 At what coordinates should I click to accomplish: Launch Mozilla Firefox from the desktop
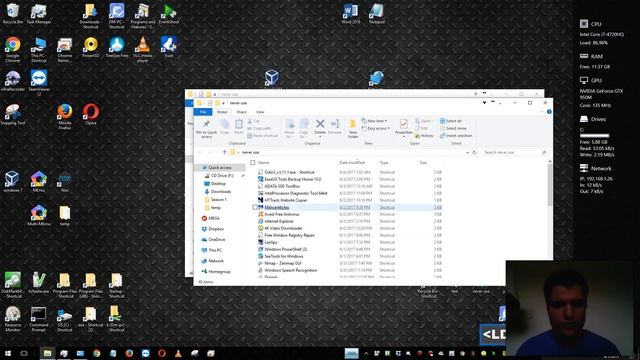tap(64, 116)
